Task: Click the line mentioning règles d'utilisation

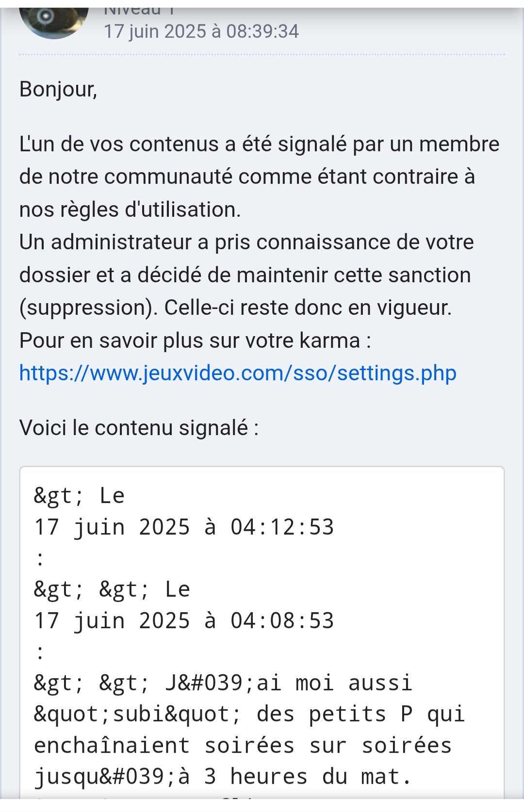Action: 130,210
